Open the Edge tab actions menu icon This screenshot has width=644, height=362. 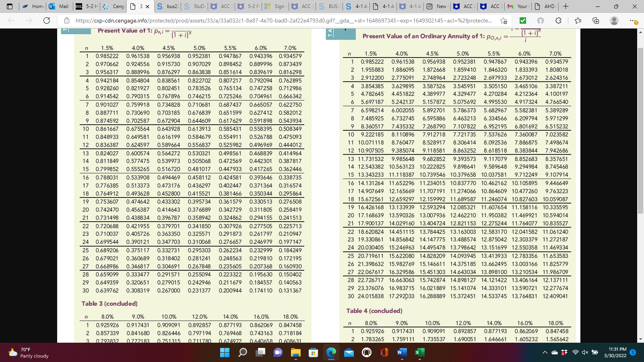point(10,6)
